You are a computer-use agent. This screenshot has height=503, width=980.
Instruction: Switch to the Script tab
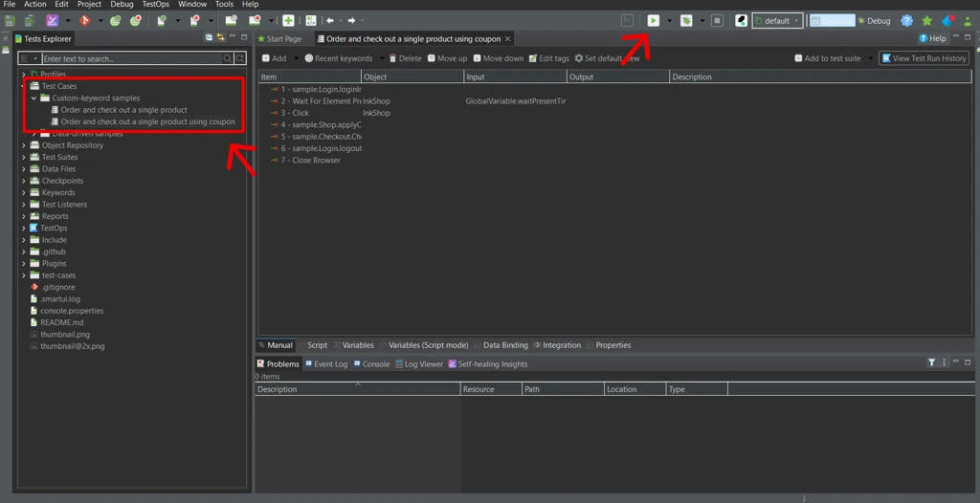tap(313, 345)
